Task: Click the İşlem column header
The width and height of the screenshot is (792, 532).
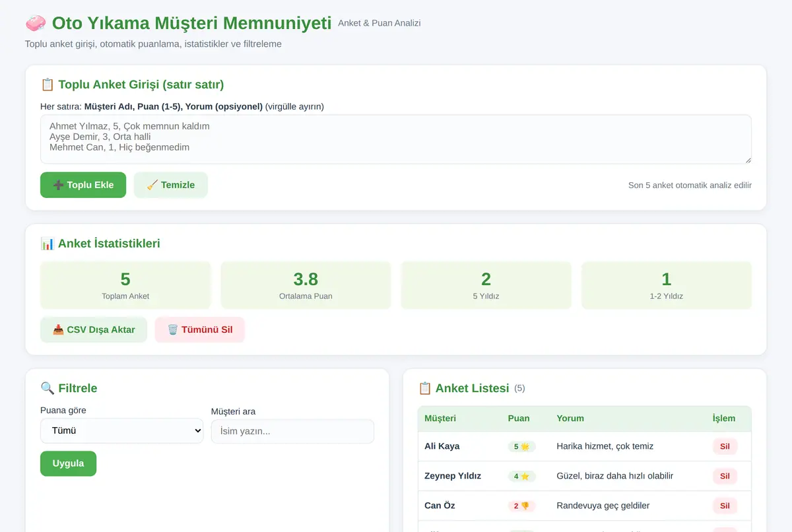Action: 724,418
